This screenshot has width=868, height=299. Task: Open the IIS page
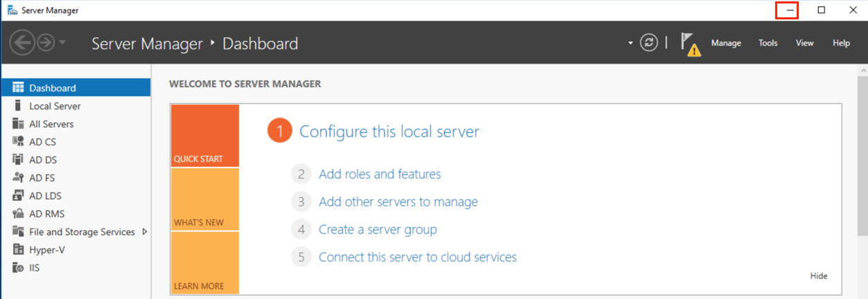76,268
